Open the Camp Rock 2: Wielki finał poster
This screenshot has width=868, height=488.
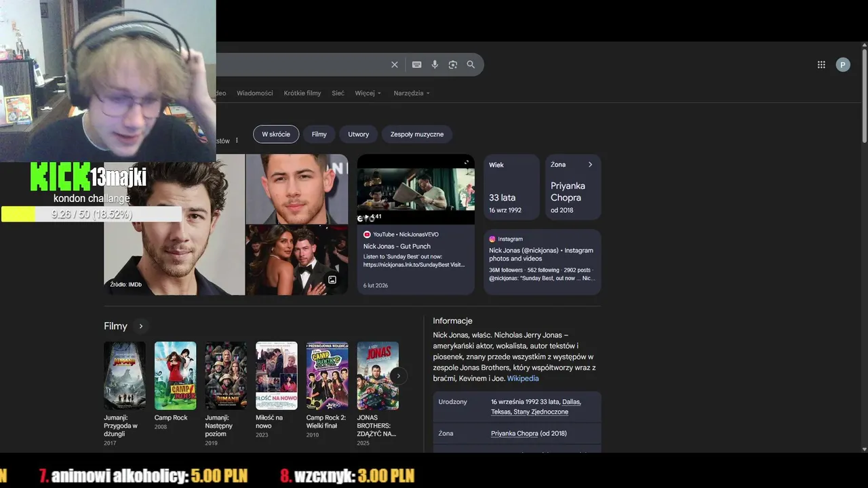click(x=328, y=375)
